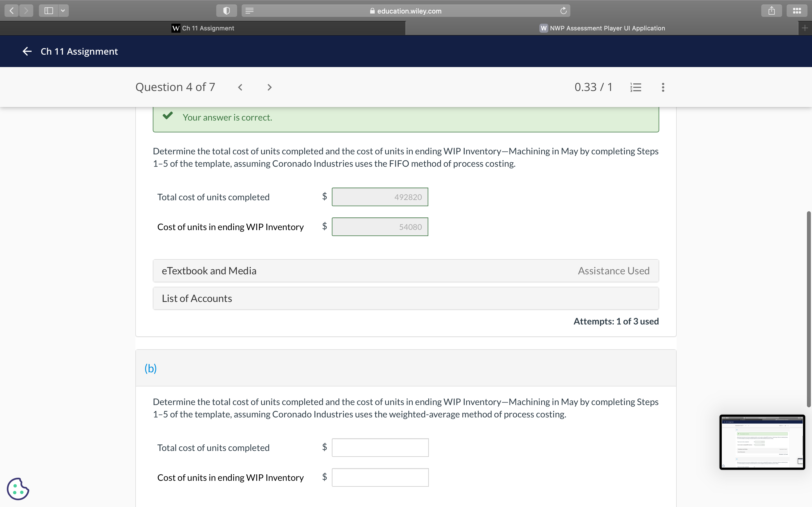Open the Safari tab overview grid
812x507 pixels.
point(797,11)
